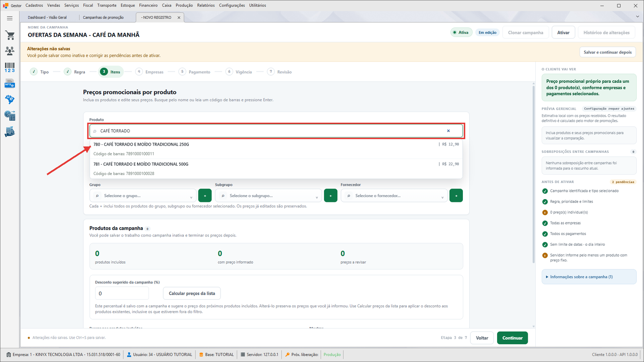The height and width of the screenshot is (362, 644).
Task: Select product 781 café 500G suggestion
Action: (276, 169)
